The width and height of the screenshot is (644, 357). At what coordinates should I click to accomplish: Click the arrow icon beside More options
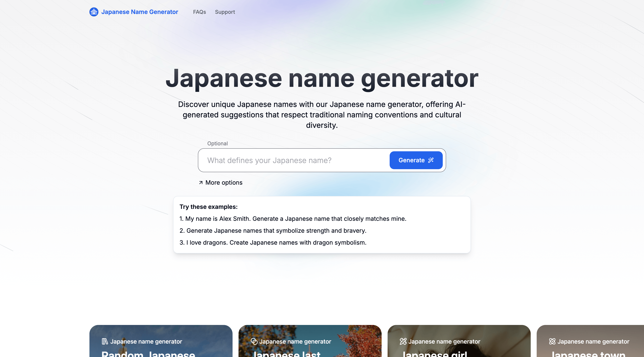click(x=201, y=183)
